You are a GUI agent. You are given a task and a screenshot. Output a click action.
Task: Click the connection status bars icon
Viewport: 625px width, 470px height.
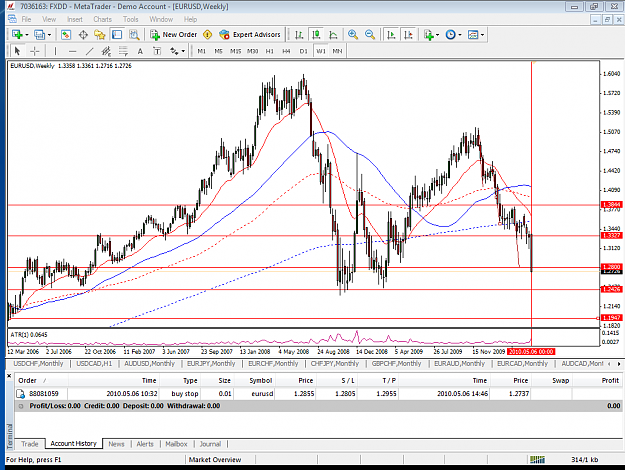(537, 460)
